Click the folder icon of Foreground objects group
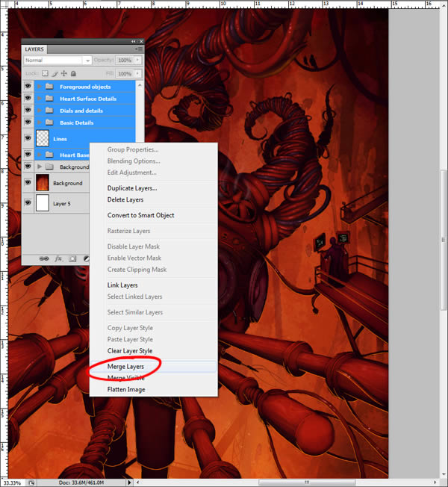 click(x=49, y=87)
